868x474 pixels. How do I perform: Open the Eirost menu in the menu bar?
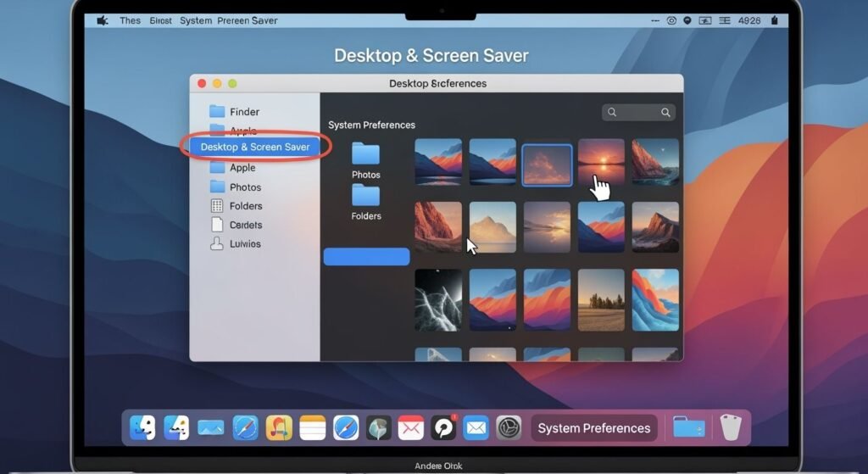160,20
